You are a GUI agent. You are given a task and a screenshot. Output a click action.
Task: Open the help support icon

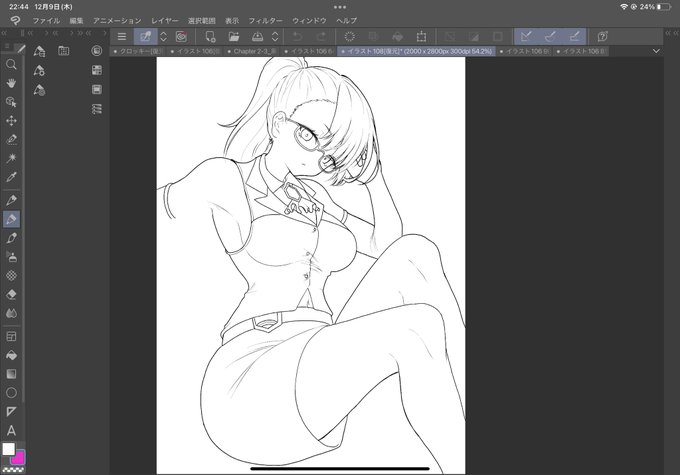pyautogui.click(x=602, y=36)
